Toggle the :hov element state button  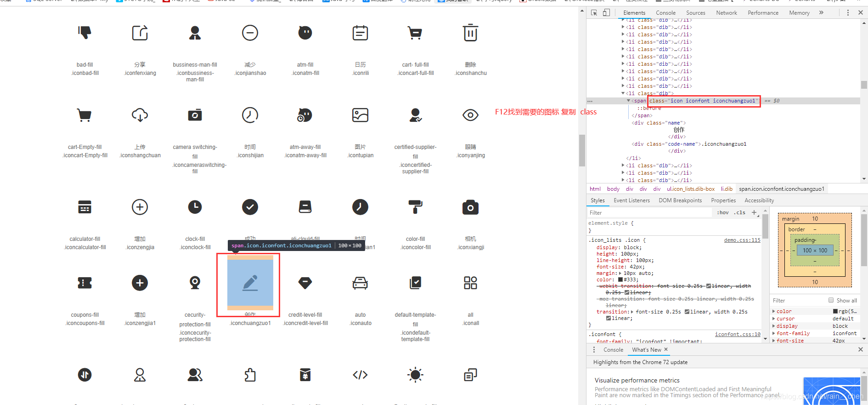723,212
